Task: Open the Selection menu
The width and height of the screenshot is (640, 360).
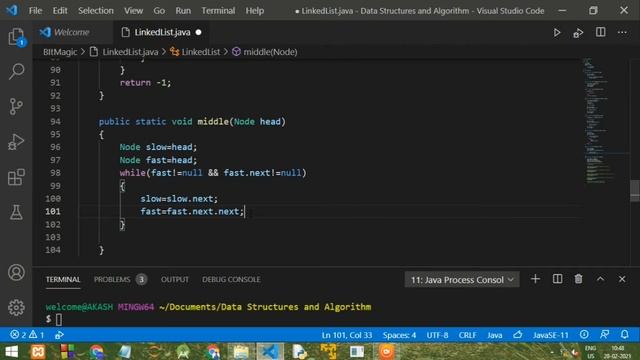Action: tap(96, 11)
